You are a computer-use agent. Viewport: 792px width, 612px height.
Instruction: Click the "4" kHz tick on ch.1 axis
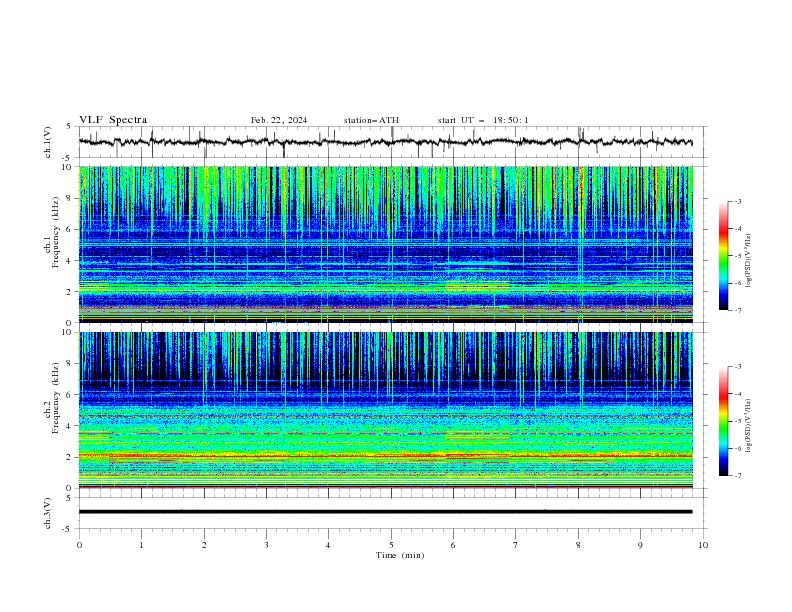71,261
